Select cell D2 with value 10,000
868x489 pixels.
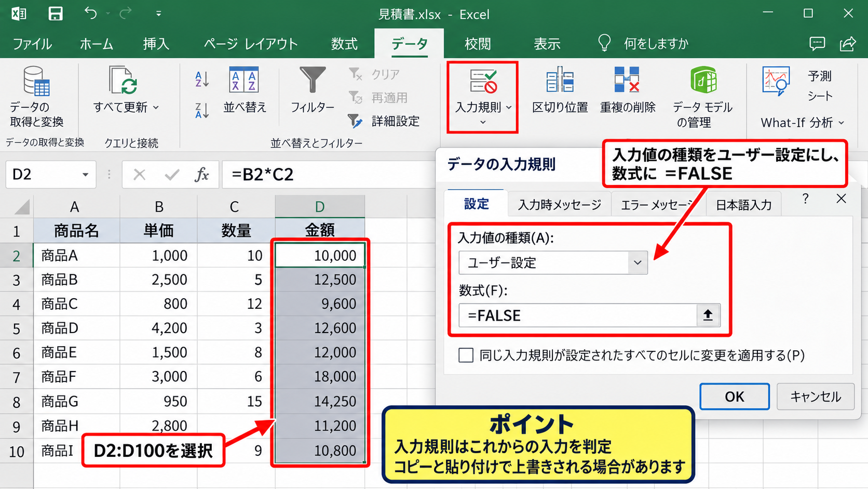click(320, 255)
